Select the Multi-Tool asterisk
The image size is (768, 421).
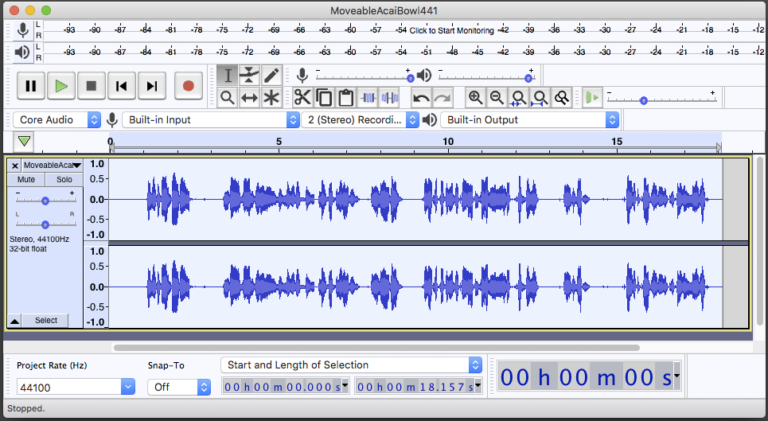[271, 97]
